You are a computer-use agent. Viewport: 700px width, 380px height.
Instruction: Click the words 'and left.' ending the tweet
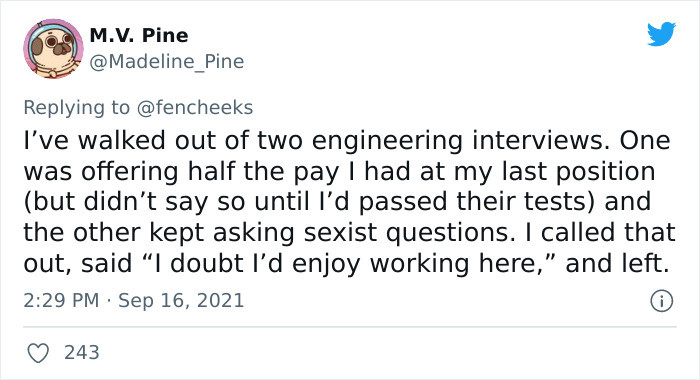pyautogui.click(x=618, y=263)
